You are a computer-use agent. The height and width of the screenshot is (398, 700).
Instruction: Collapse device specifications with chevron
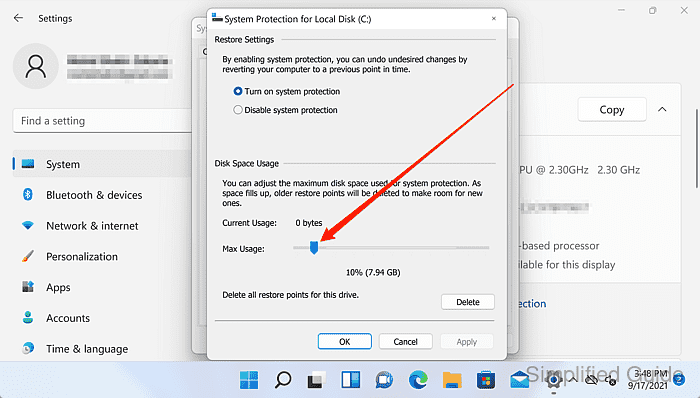[662, 109]
